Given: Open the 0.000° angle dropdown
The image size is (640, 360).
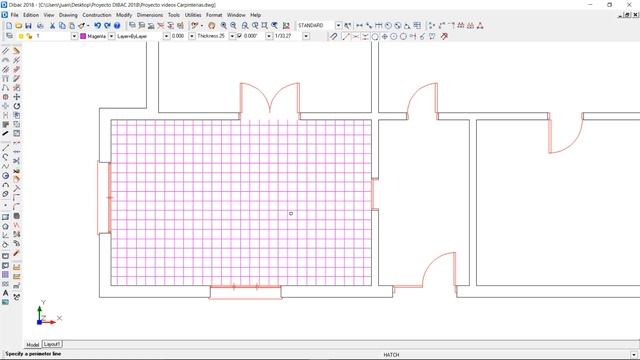Looking at the screenshot, I should [269, 36].
